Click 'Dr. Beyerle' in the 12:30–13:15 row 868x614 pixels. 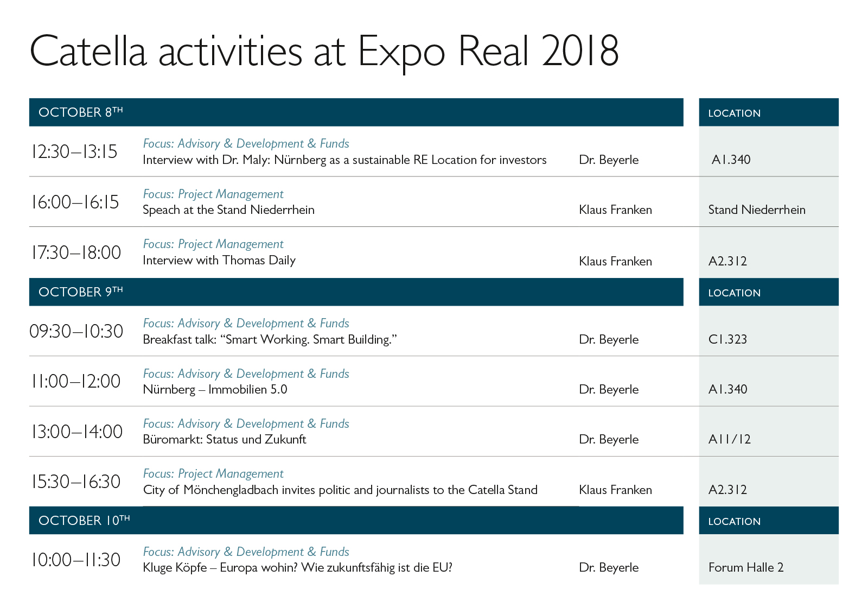pos(609,160)
